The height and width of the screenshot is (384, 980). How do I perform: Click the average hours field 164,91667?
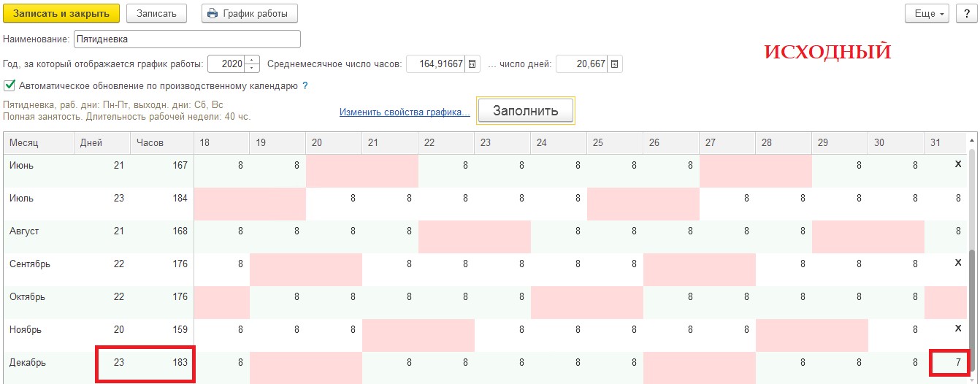(x=436, y=64)
